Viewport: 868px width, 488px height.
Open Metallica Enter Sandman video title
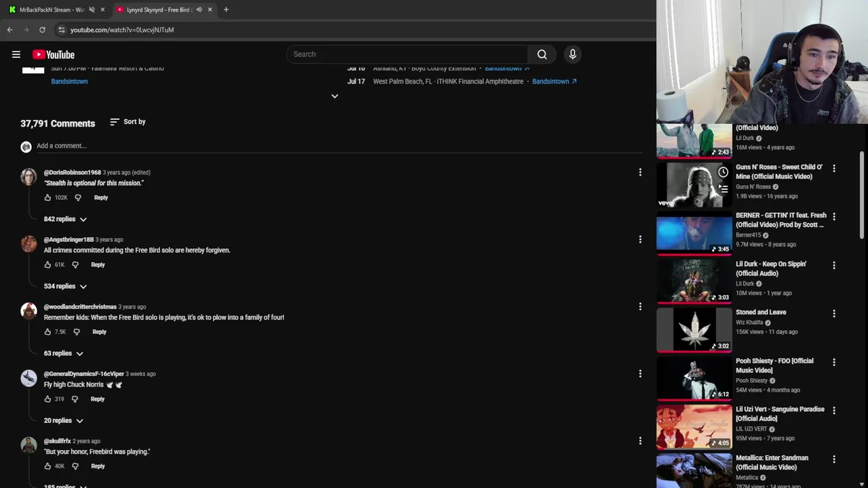click(x=772, y=462)
